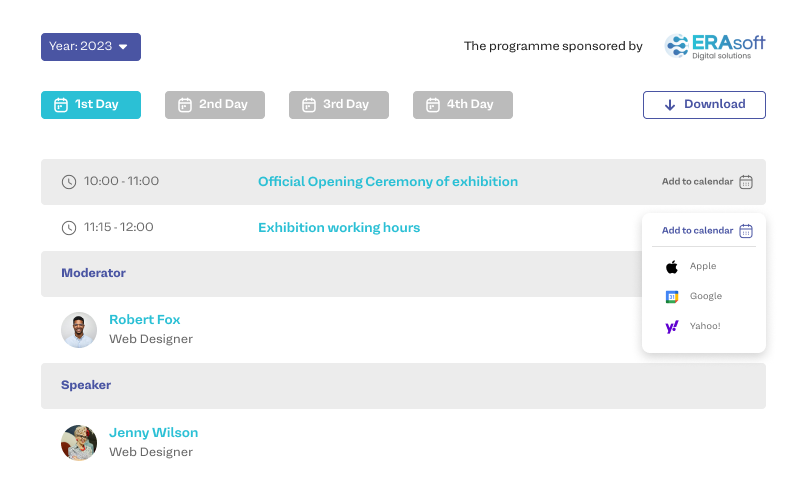Click the calendar icon in the opening ceremony row

[746, 182]
